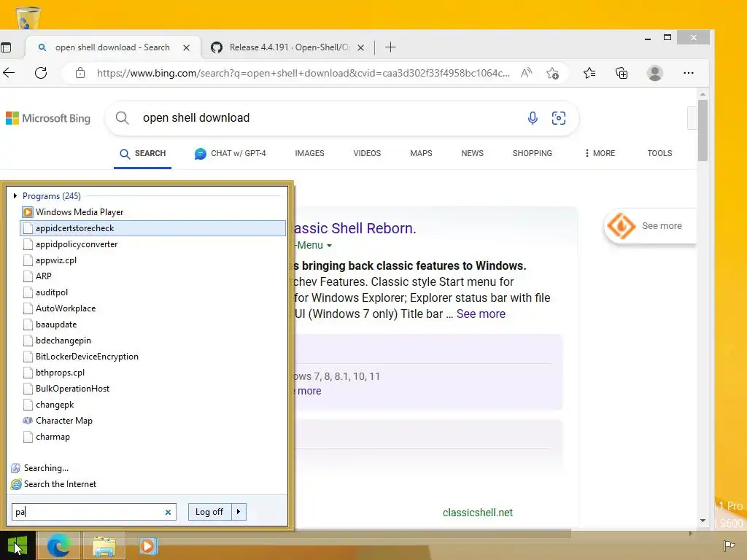Click the Edge address bar URL
The height and width of the screenshot is (560, 747).
pyautogui.click(x=303, y=73)
